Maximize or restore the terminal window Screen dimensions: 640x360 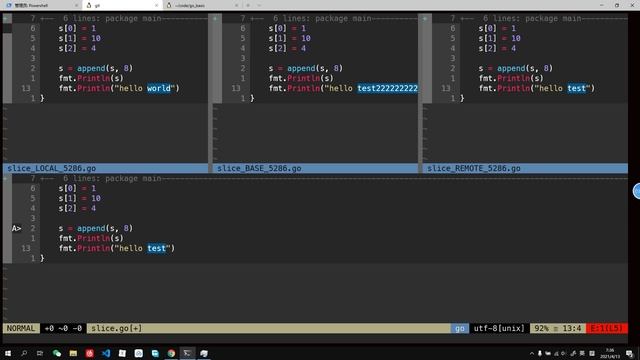click(x=617, y=5)
